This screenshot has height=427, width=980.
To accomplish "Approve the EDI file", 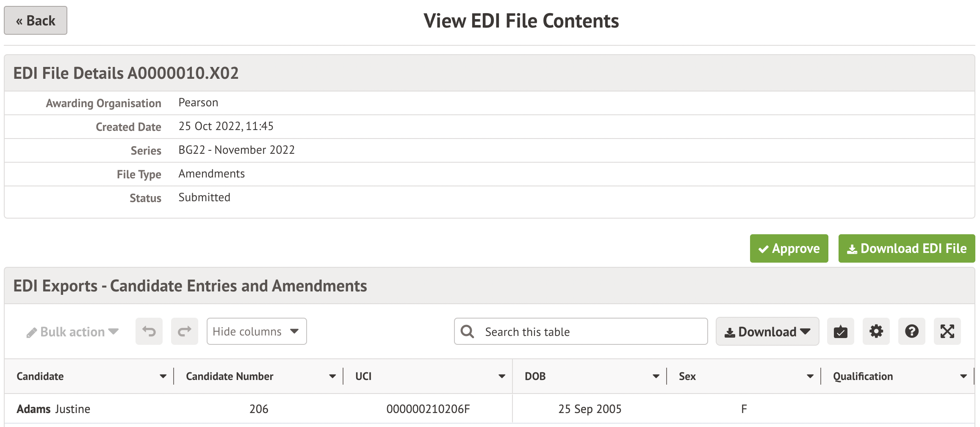I will pos(789,248).
